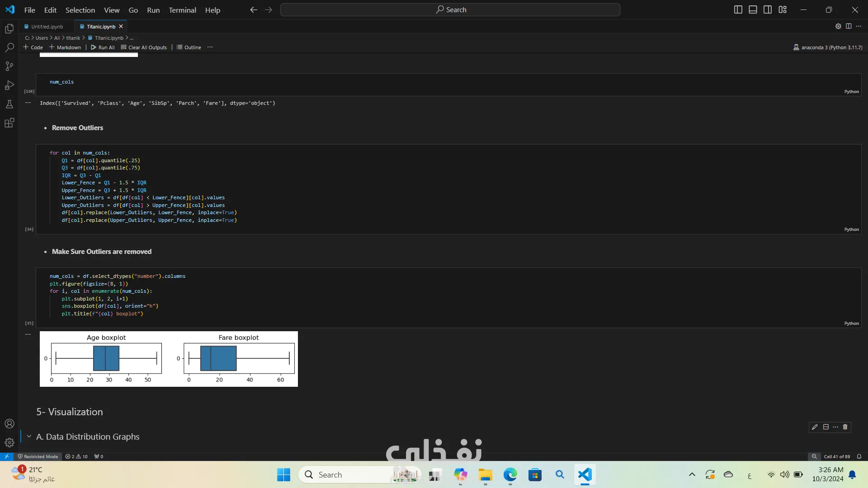Collapse the A. Data Distribution Graphs section
Image resolution: width=868 pixels, height=488 pixels.
tap(29, 436)
